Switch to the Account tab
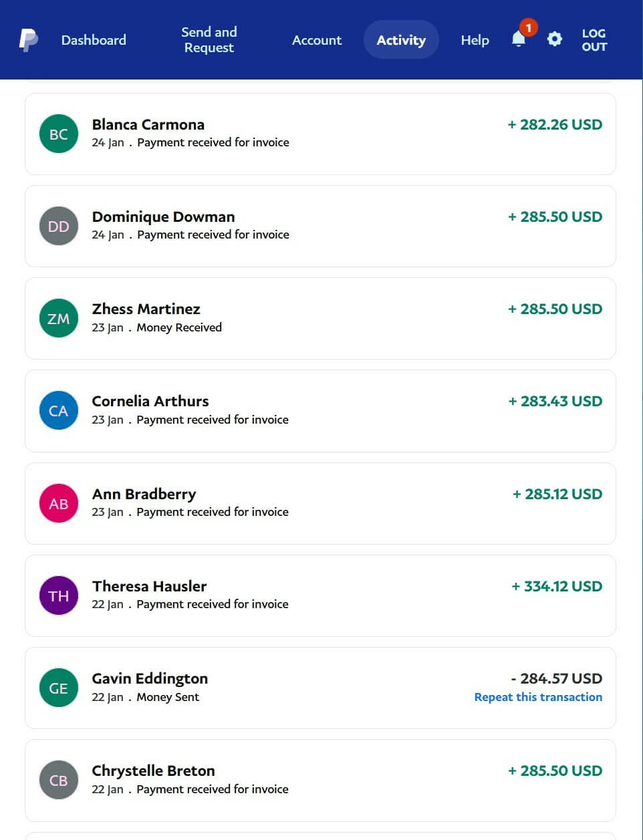643x840 pixels. [317, 40]
